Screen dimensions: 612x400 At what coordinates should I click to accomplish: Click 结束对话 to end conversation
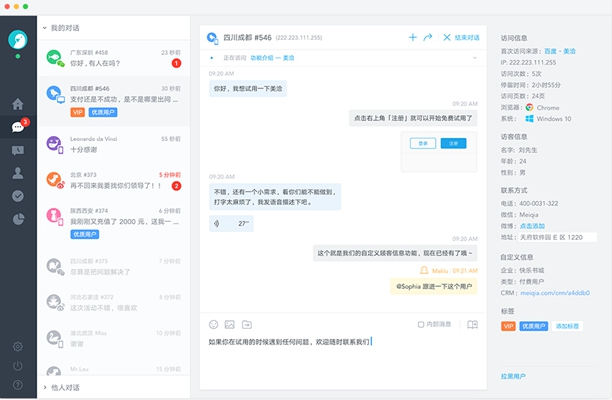(x=461, y=37)
